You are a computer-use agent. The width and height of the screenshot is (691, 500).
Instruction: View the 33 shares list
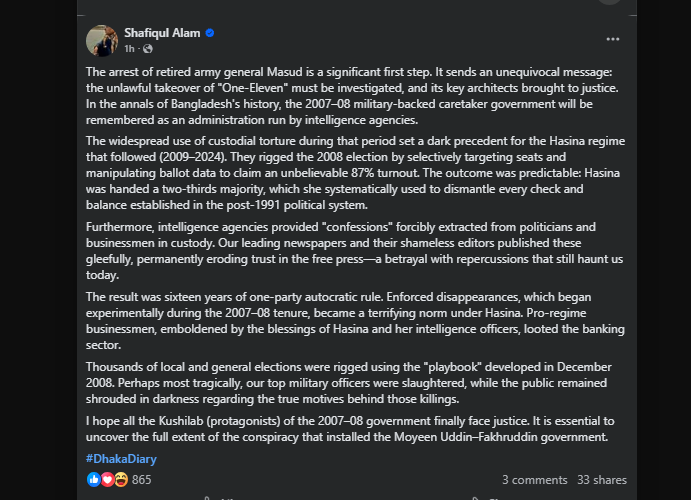point(602,480)
